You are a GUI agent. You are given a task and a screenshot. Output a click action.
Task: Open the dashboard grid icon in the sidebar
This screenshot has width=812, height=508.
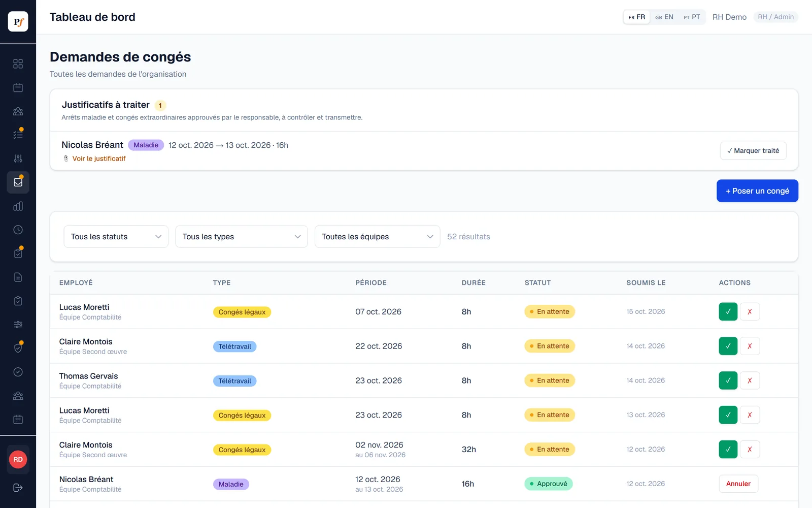(x=18, y=63)
